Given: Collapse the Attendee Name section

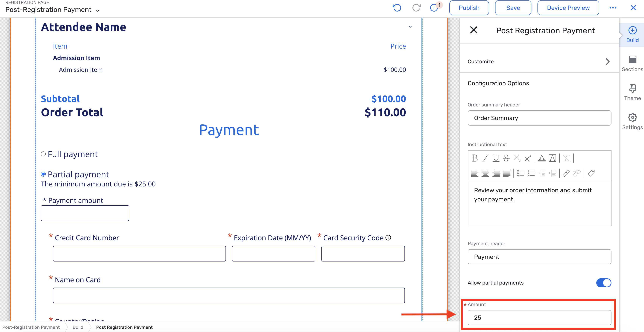Looking at the screenshot, I should pyautogui.click(x=410, y=27).
